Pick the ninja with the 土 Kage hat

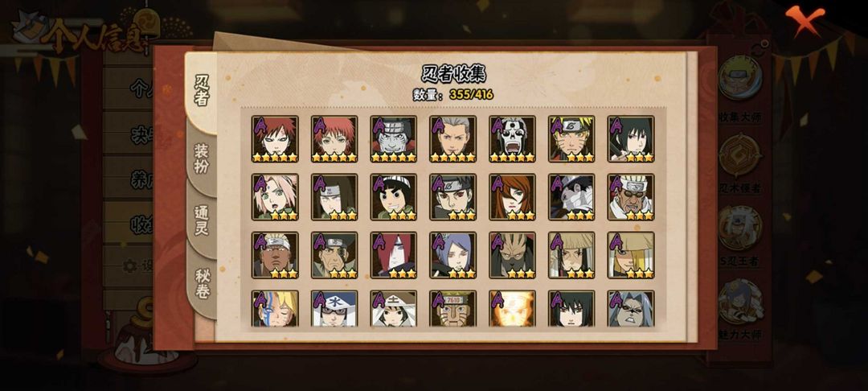click(394, 308)
